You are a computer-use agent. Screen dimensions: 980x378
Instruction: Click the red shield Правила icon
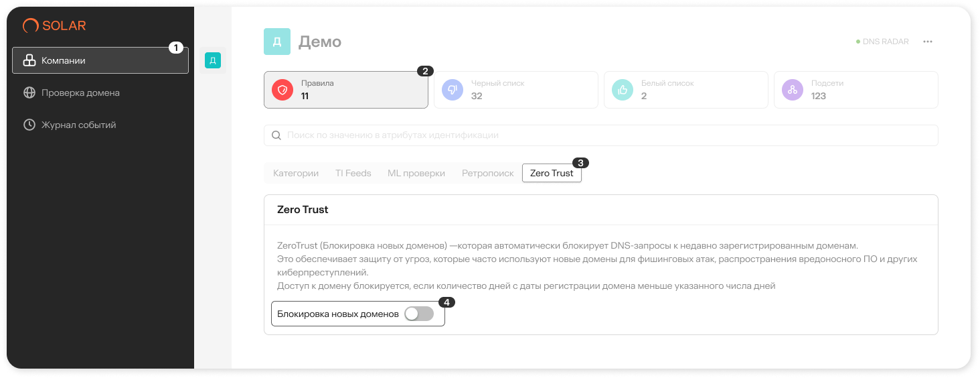282,90
